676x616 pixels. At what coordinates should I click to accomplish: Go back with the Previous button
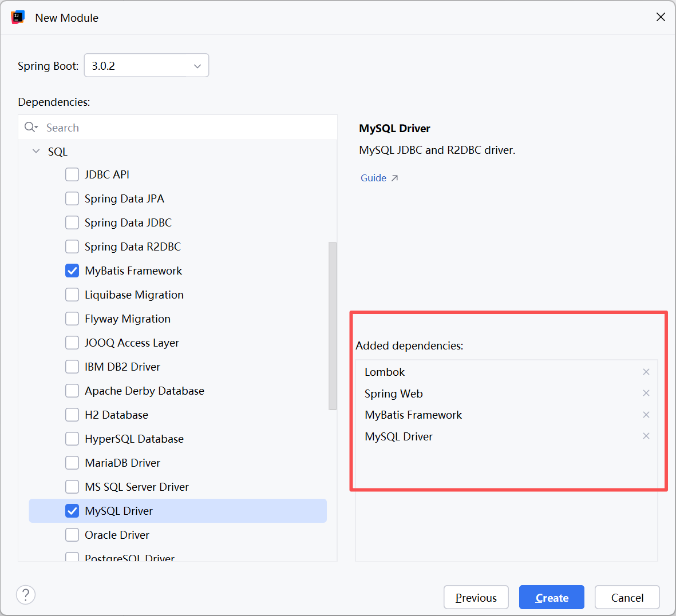click(476, 597)
